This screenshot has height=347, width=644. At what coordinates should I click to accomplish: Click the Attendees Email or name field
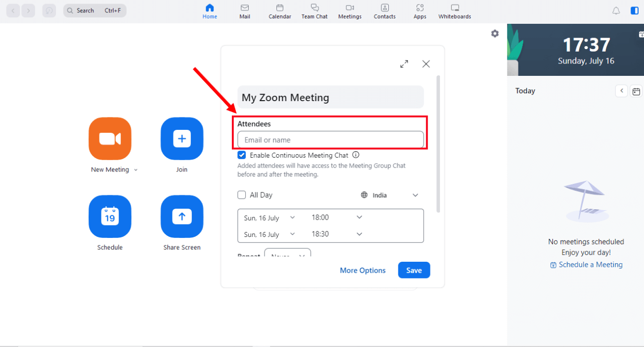[330, 140]
